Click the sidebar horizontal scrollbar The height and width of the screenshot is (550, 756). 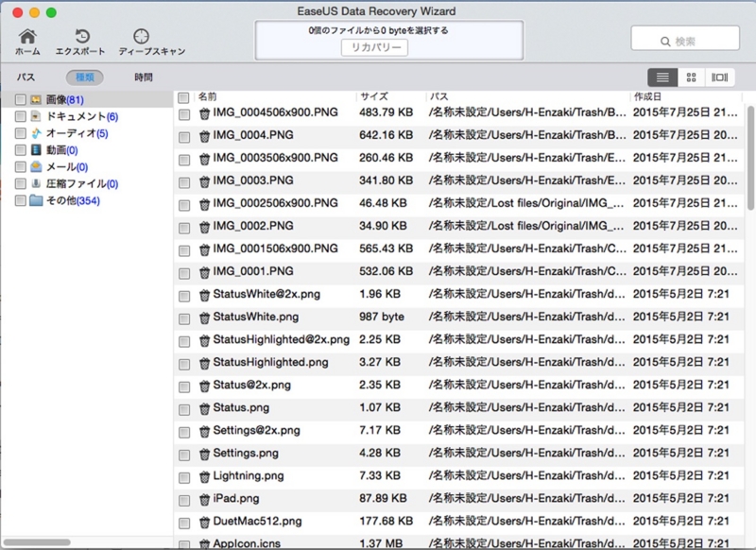click(x=37, y=542)
